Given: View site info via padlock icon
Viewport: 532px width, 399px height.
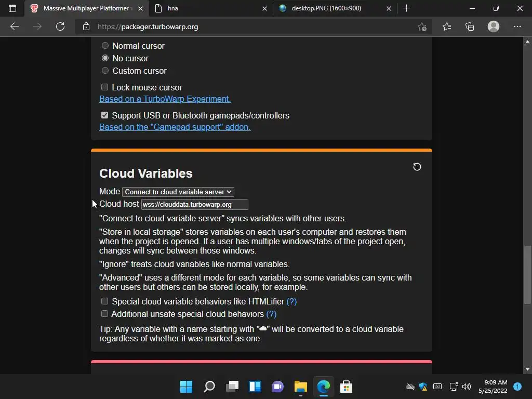Looking at the screenshot, I should (x=86, y=26).
